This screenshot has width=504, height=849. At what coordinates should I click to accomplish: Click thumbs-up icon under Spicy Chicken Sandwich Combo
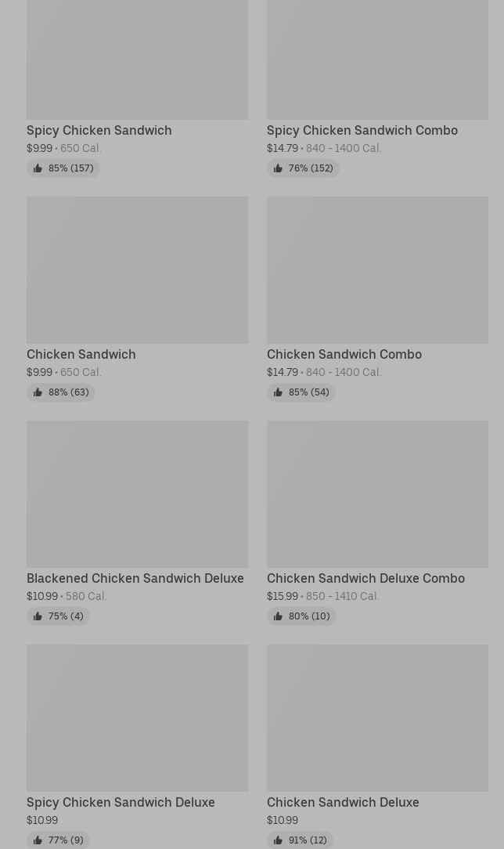278,168
